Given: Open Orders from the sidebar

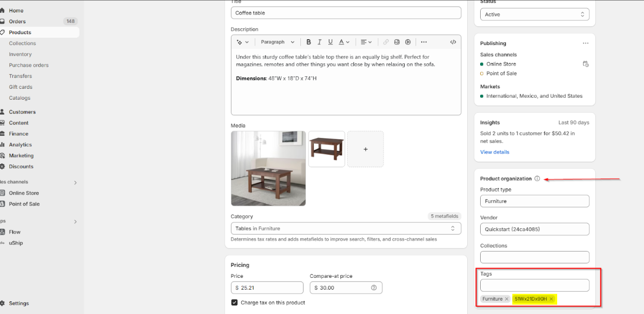Looking at the screenshot, I should [18, 21].
